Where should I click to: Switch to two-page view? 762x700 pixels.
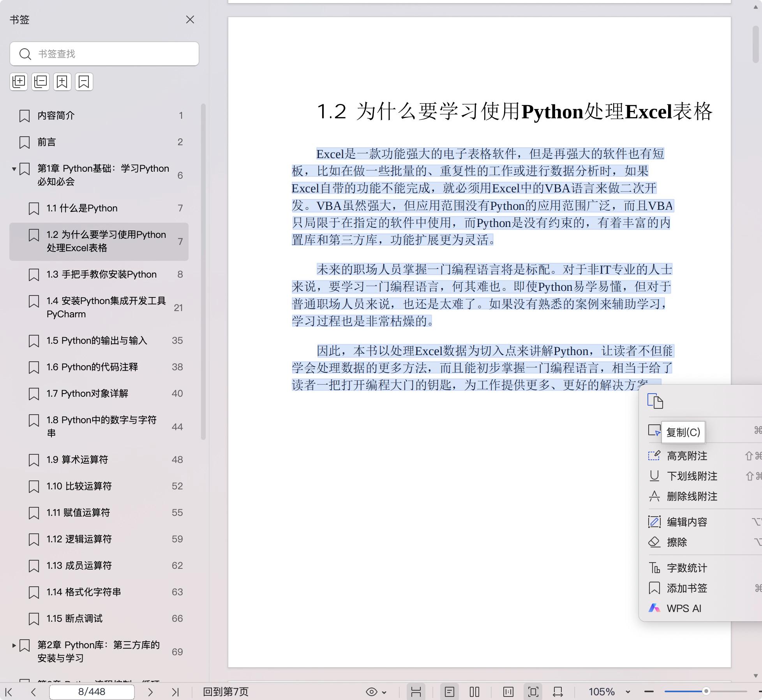(x=474, y=692)
